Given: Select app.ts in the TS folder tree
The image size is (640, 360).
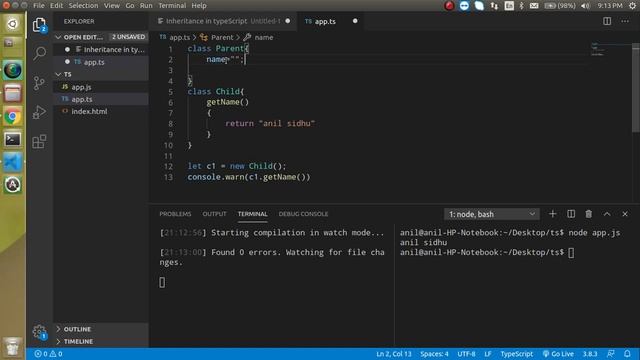Looking at the screenshot, I should tap(100, 99).
